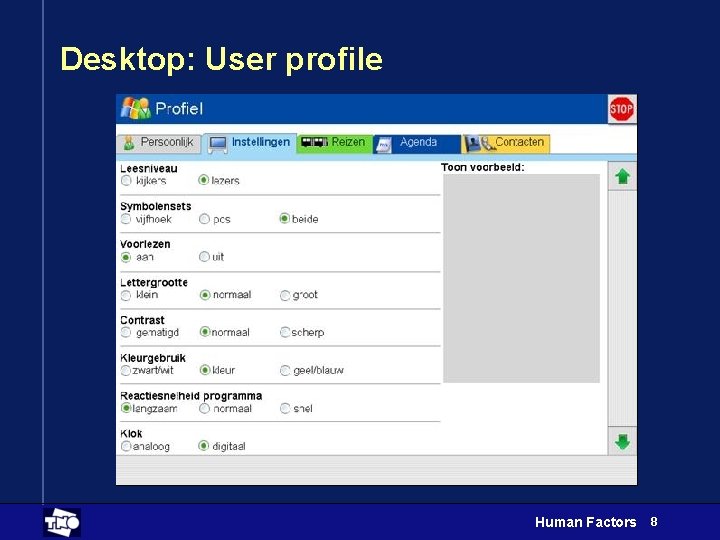This screenshot has height=540, width=720.
Task: Set Contrast to normaal
Action: [x=205, y=332]
